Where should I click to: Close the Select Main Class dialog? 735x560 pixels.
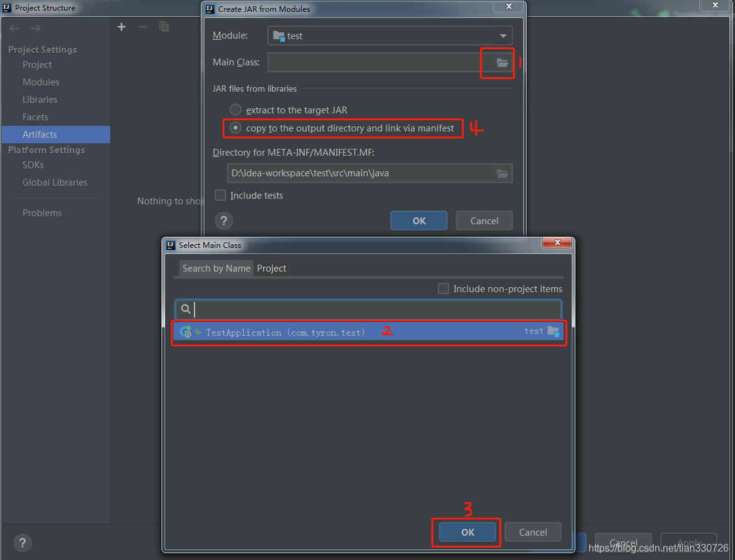pyautogui.click(x=557, y=242)
